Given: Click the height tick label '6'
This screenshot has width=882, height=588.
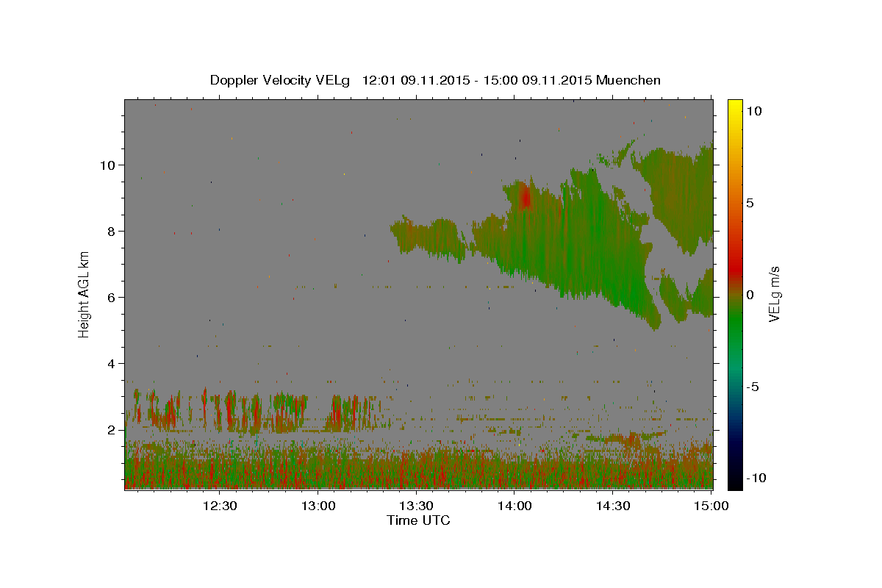Looking at the screenshot, I should (x=112, y=297).
